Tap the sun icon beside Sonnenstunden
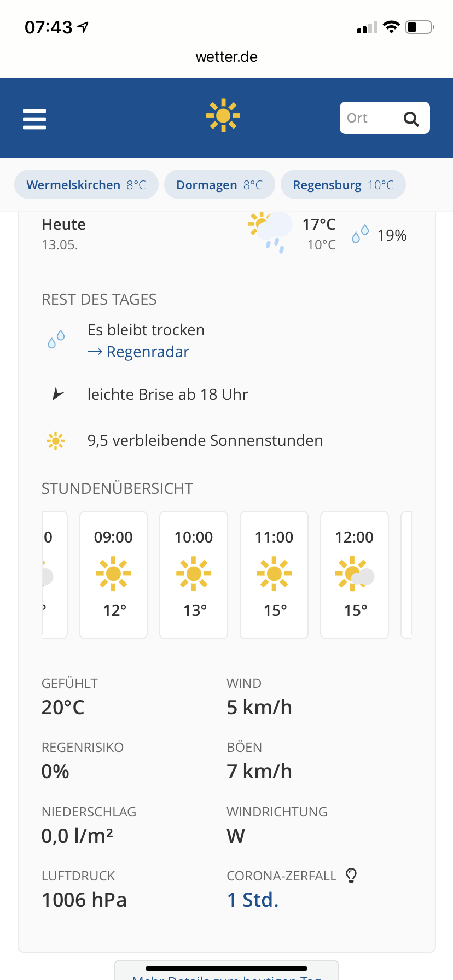Viewport: 453px width, 980px height. coord(55,441)
